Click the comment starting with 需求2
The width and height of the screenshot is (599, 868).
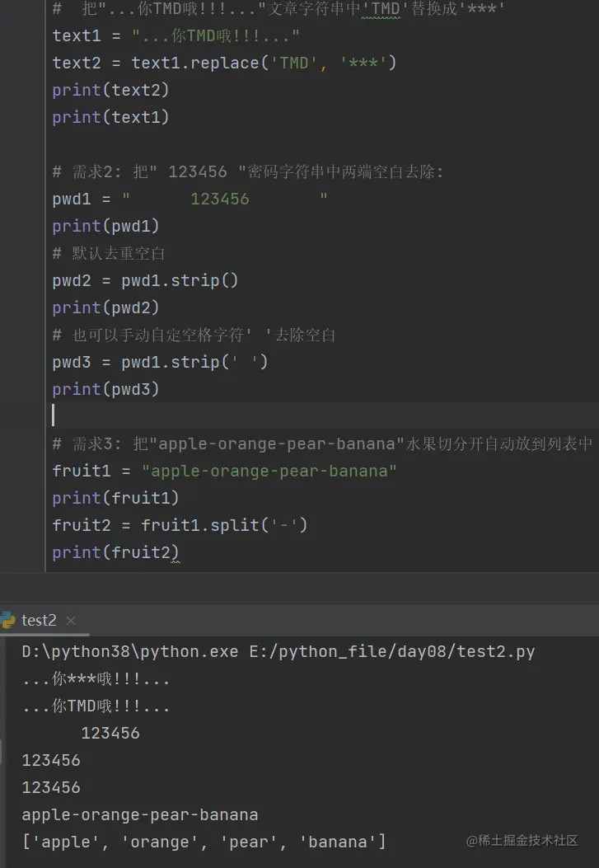[x=248, y=171]
